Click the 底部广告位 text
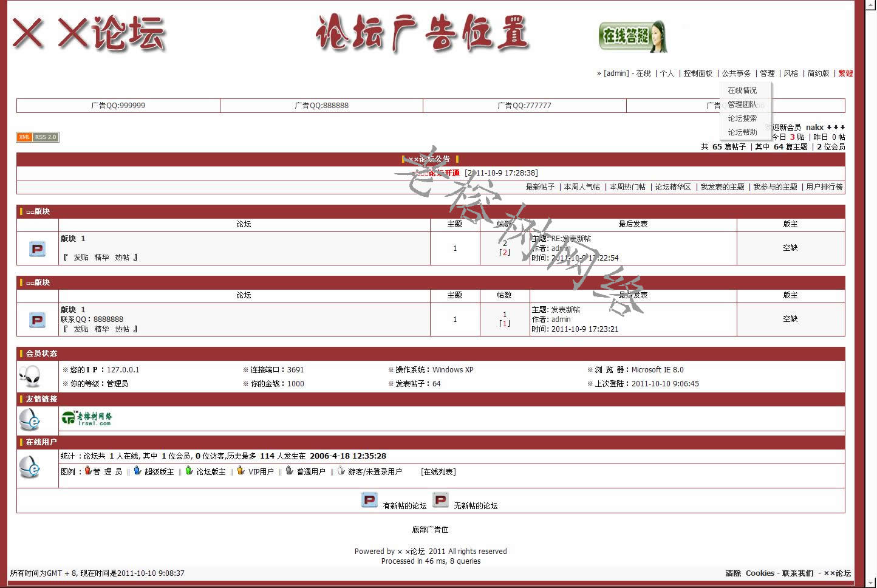This screenshot has height=588, width=877. click(x=430, y=530)
